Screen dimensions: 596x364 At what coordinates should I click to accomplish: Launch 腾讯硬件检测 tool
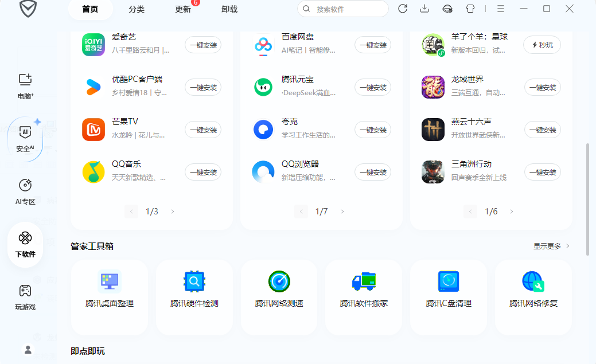click(194, 297)
